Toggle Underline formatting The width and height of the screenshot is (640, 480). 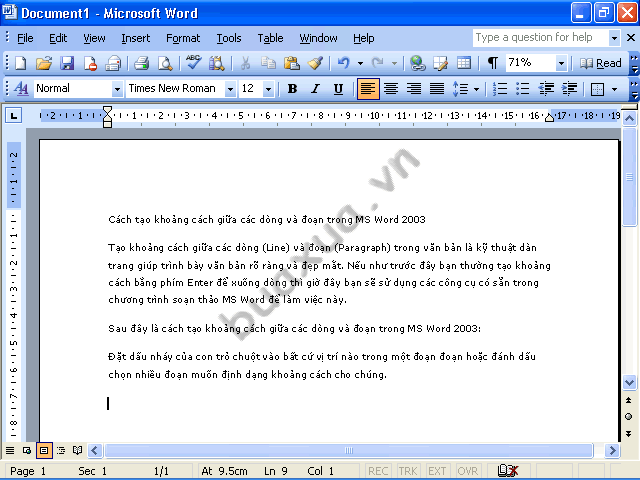click(338, 89)
